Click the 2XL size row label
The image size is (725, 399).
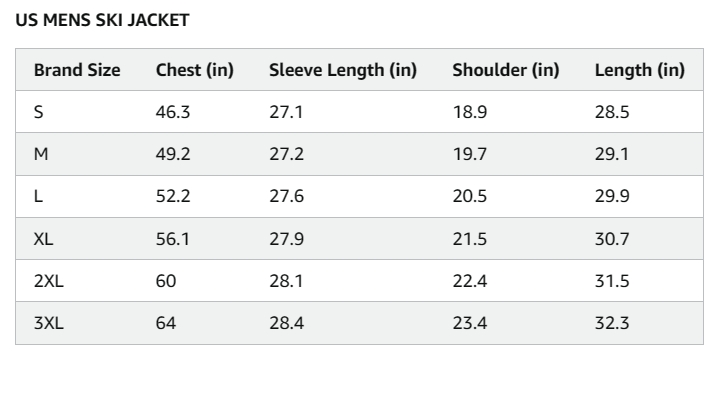pos(48,281)
